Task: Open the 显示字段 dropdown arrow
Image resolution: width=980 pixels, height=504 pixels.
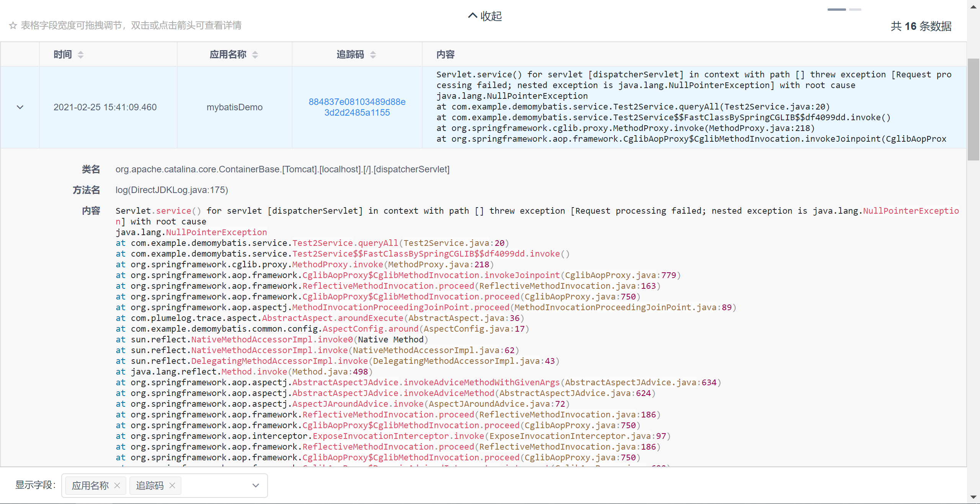Action: [256, 485]
